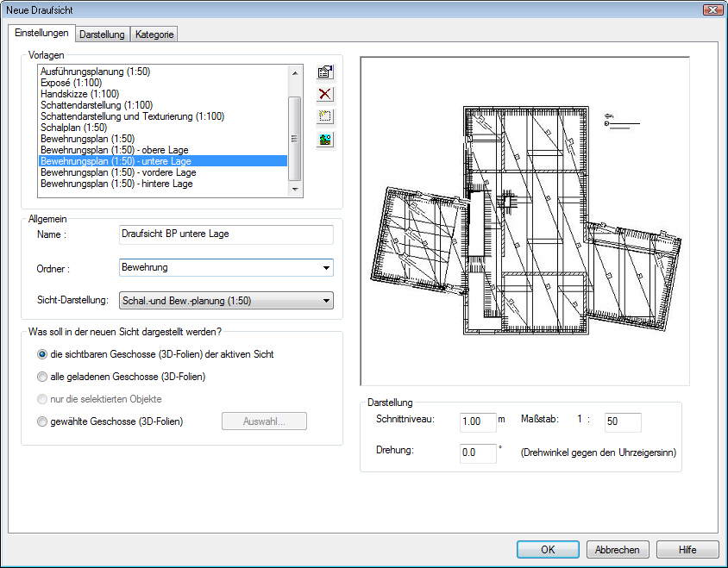The width and height of the screenshot is (728, 568).
Task: Click the new template icon with sparkle
Action: (325, 116)
